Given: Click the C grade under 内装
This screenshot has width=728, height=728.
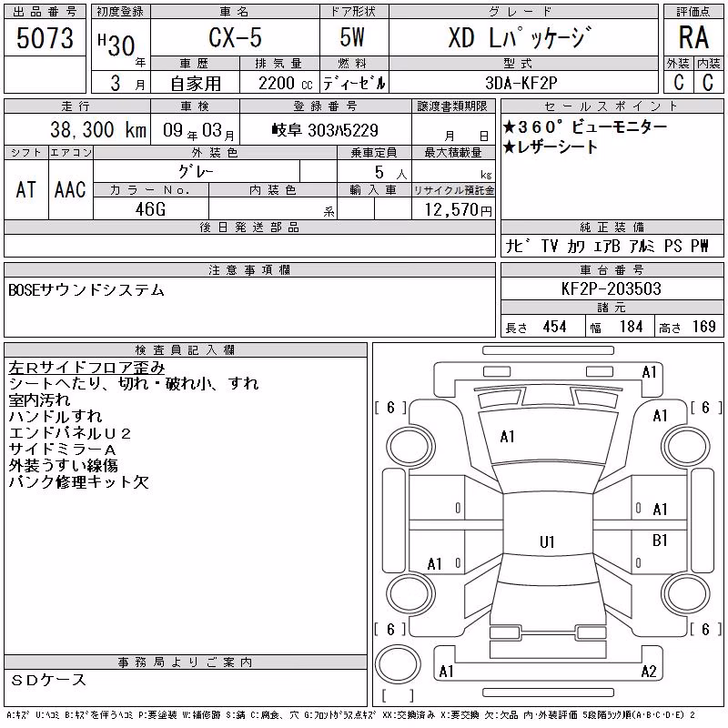Looking at the screenshot, I should [x=708, y=82].
